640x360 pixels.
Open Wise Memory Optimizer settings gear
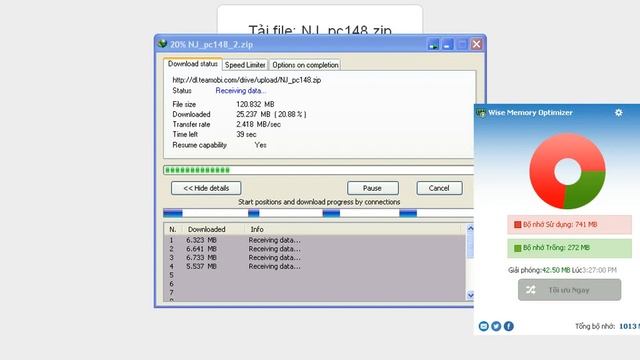tap(619, 112)
